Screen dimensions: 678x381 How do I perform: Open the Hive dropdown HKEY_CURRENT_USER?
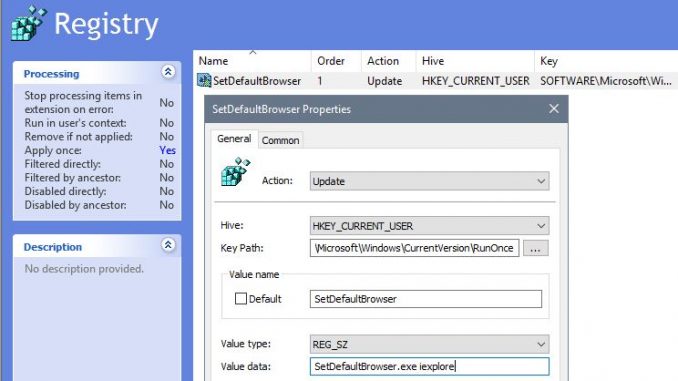coord(429,226)
